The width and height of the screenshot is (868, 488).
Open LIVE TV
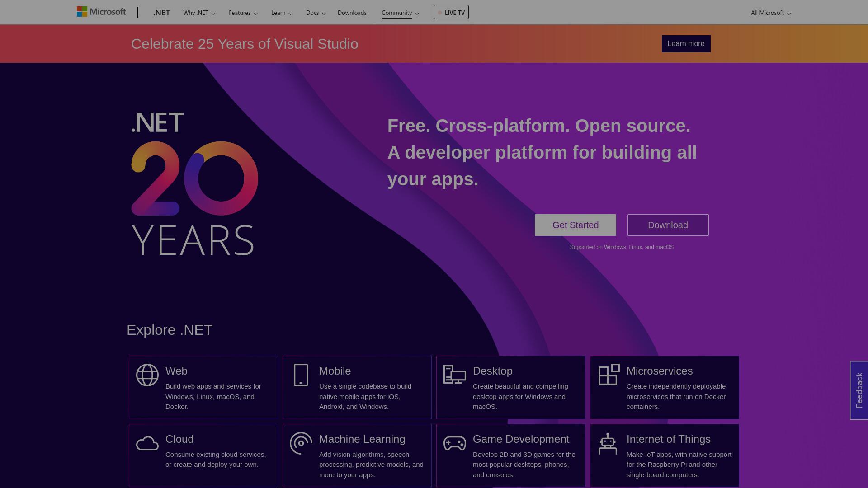pos(451,12)
